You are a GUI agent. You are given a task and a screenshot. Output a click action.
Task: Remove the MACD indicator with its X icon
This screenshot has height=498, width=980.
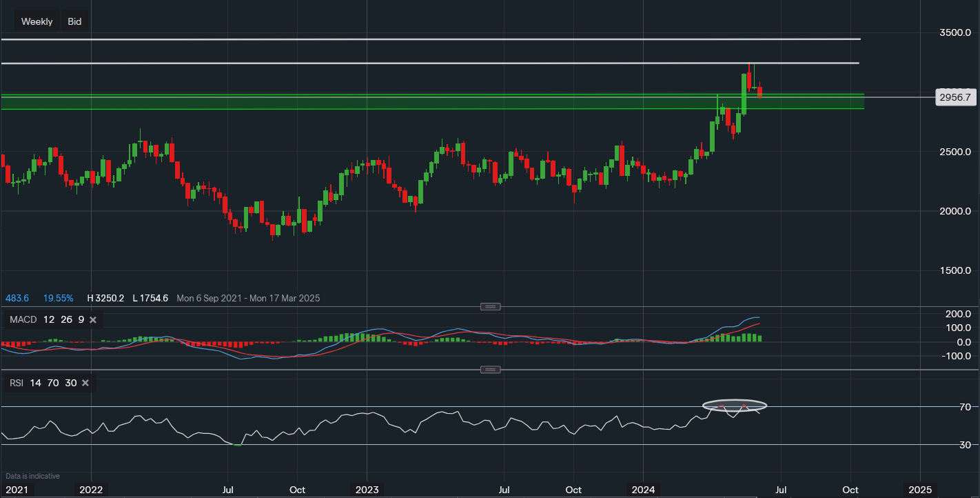(x=93, y=320)
